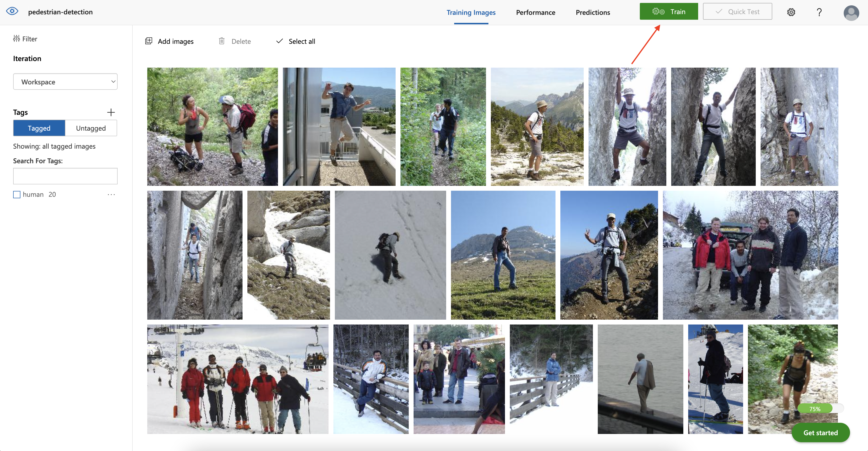
Task: Select the man on grassy hill image
Action: [503, 255]
